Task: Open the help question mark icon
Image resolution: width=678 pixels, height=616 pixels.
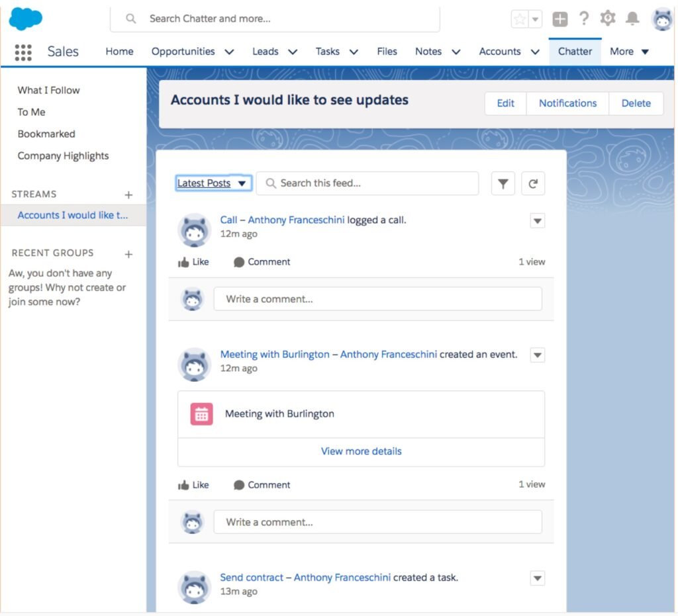Action: pyautogui.click(x=584, y=19)
